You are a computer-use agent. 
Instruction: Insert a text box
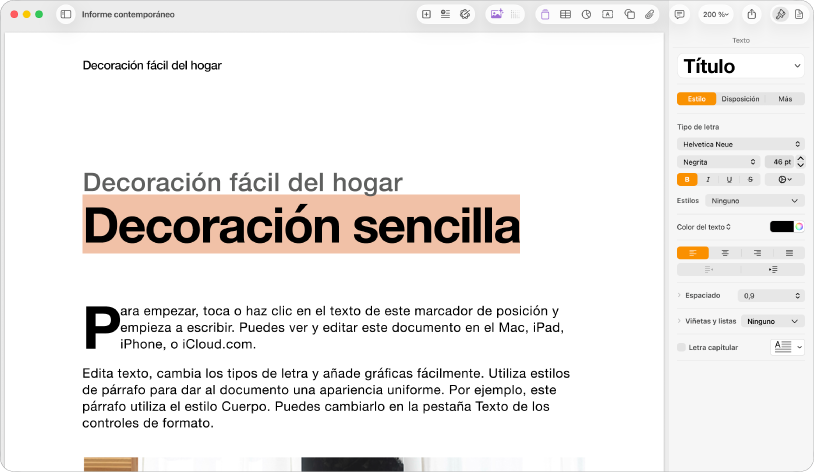pos(607,15)
